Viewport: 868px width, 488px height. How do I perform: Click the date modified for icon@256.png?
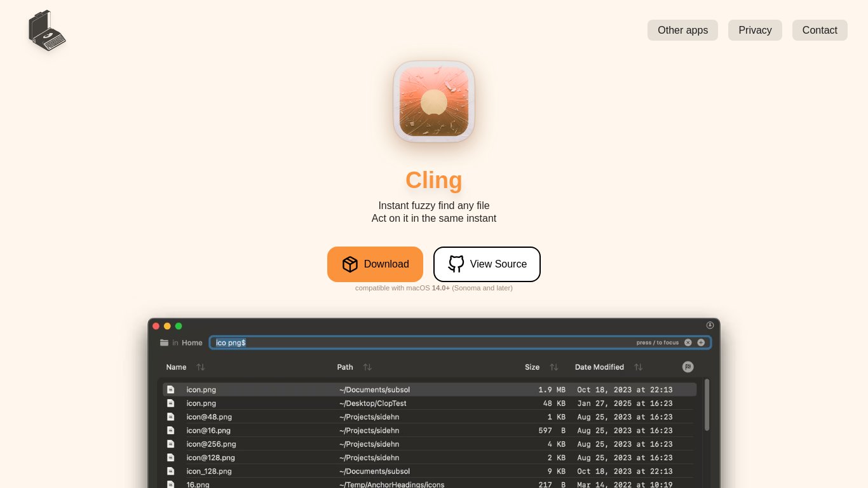[x=625, y=444]
